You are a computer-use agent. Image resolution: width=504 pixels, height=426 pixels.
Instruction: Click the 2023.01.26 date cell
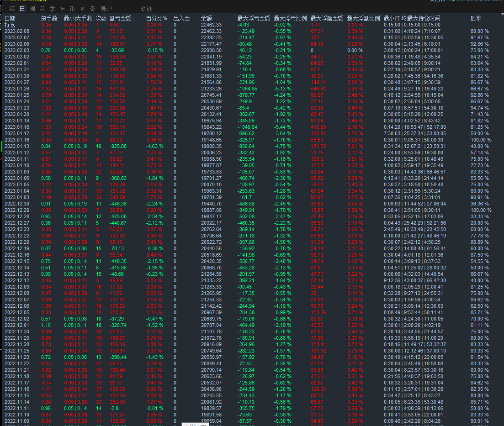17,89
